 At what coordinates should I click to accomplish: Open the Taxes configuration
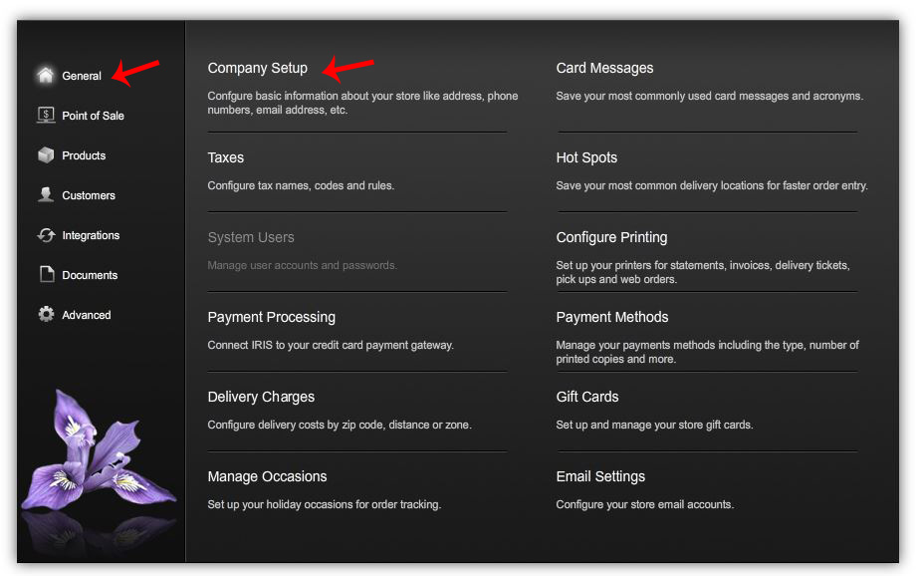pyautogui.click(x=226, y=157)
